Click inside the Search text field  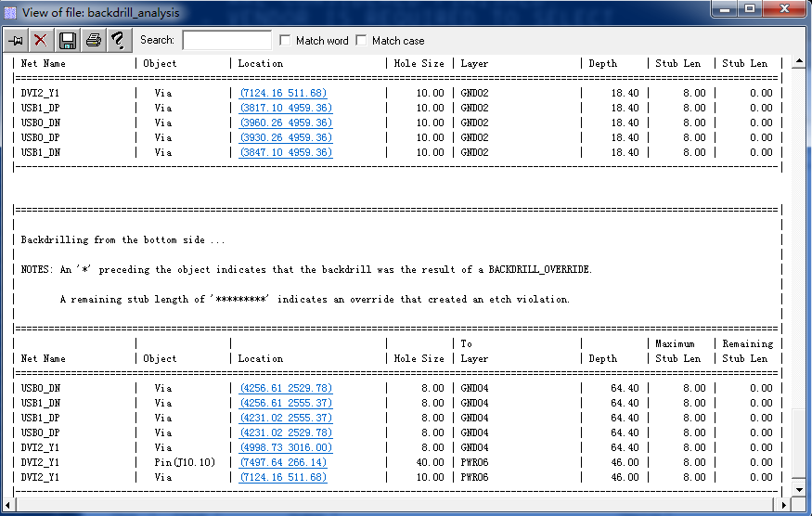226,41
